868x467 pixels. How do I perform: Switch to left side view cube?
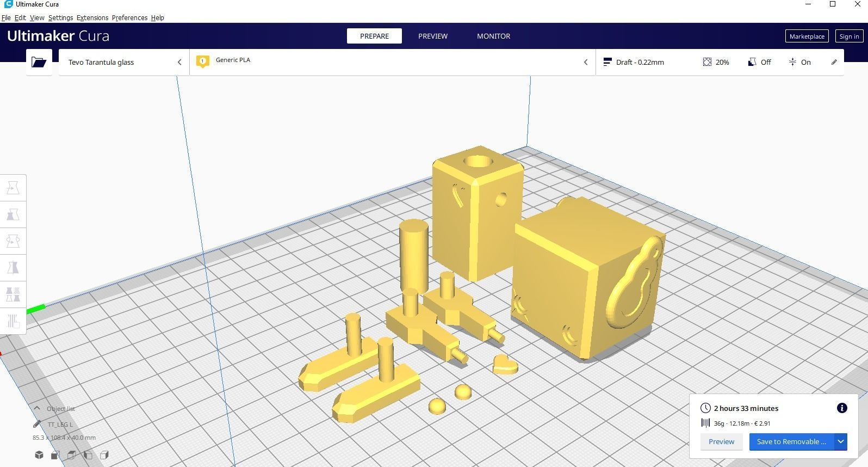pos(88,455)
